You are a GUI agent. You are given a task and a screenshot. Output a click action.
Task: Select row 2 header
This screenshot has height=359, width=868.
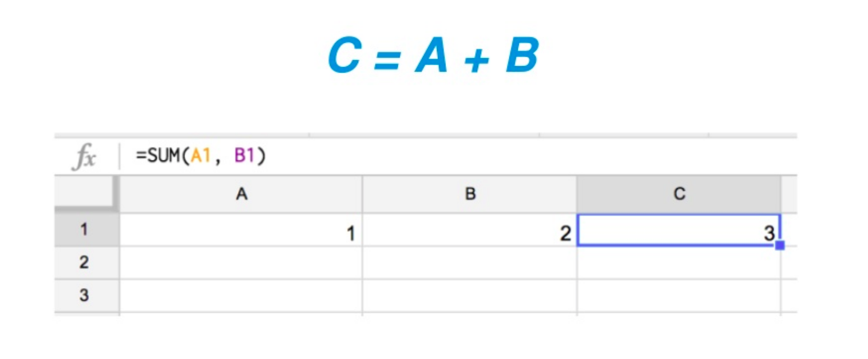click(x=85, y=262)
